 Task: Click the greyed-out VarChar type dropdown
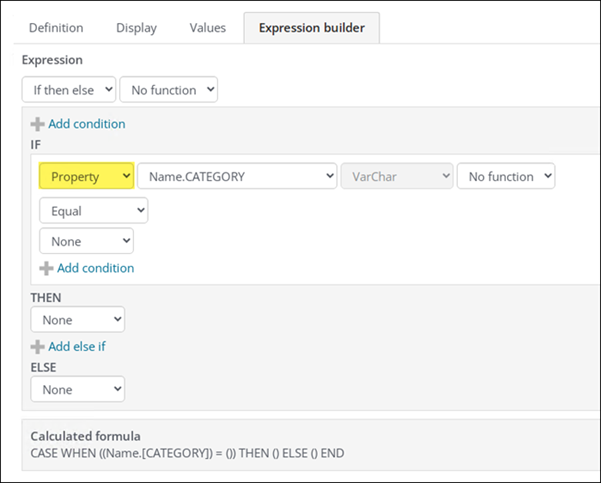pyautogui.click(x=397, y=177)
